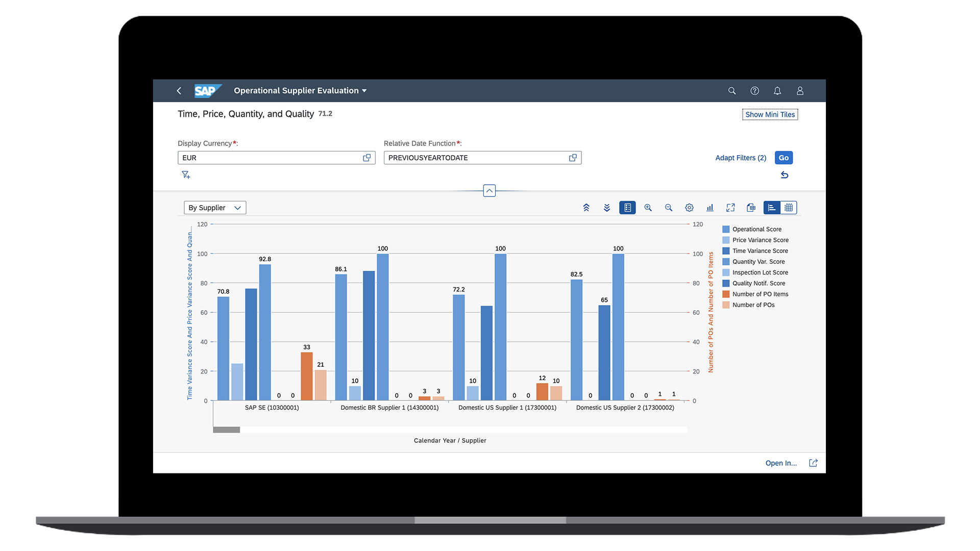Click the add filter funnel icon
This screenshot has height=551, width=980.
[x=186, y=175]
